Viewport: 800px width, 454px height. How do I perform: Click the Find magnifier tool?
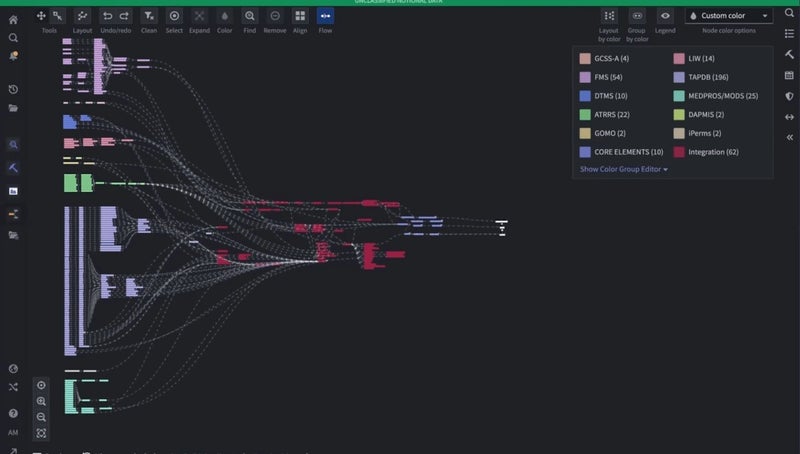[x=250, y=16]
